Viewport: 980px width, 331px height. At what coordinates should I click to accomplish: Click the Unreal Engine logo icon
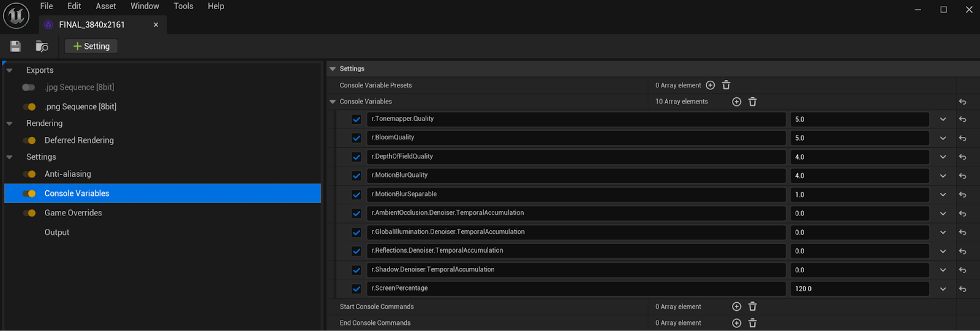click(16, 16)
